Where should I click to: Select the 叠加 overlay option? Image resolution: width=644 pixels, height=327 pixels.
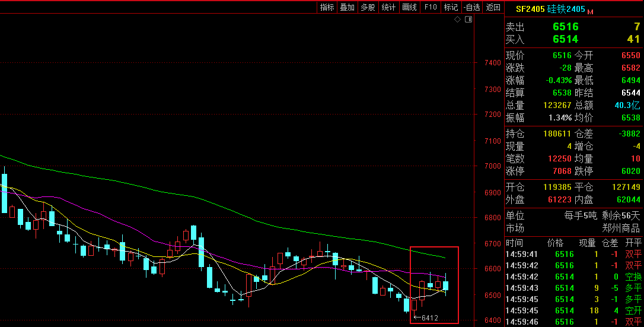tap(347, 7)
